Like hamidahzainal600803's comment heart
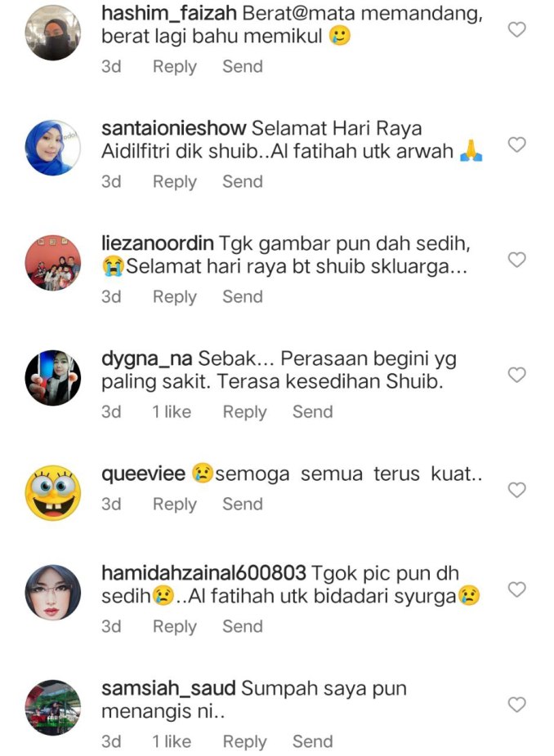Screen dimensions: 554x756 coord(517,589)
